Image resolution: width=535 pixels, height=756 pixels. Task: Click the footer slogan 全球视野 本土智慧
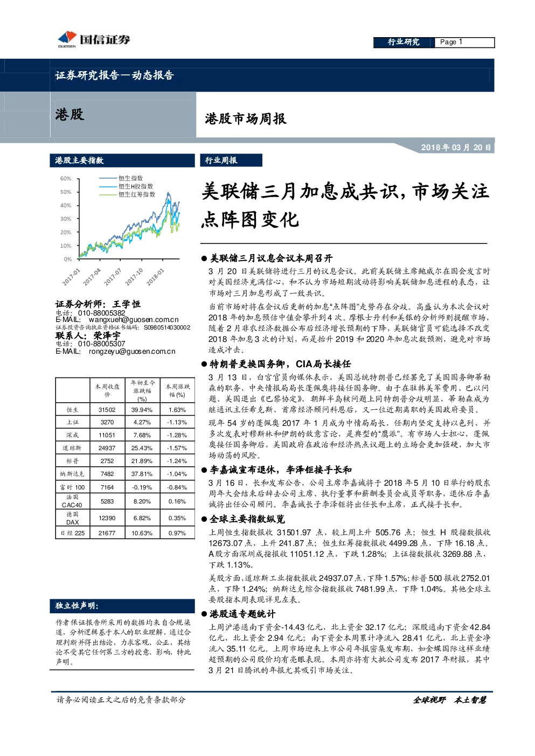point(450,700)
